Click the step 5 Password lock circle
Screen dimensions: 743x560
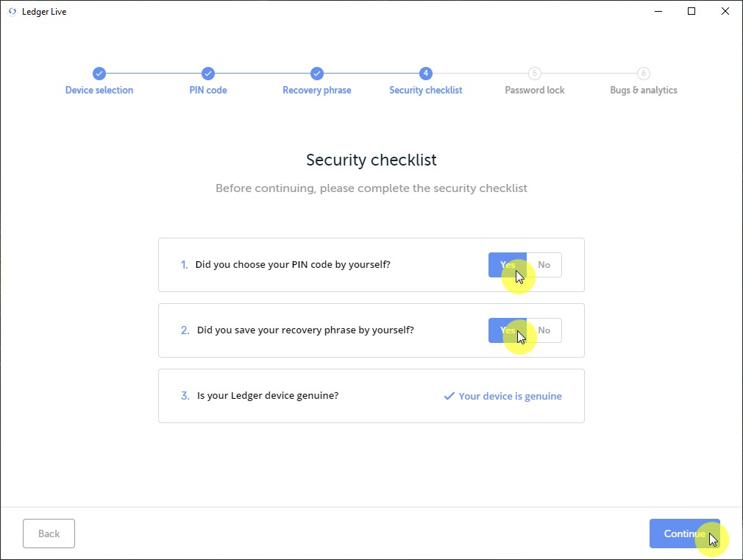[535, 74]
